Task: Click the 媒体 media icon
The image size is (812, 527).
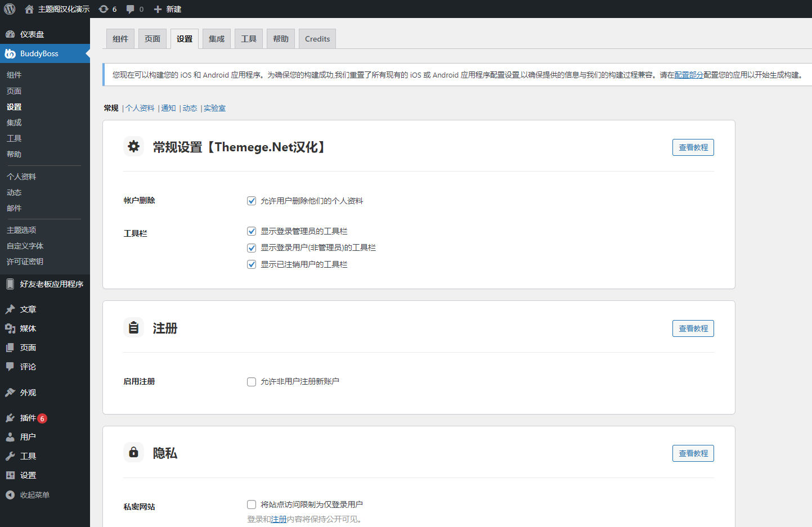Action: (x=10, y=328)
